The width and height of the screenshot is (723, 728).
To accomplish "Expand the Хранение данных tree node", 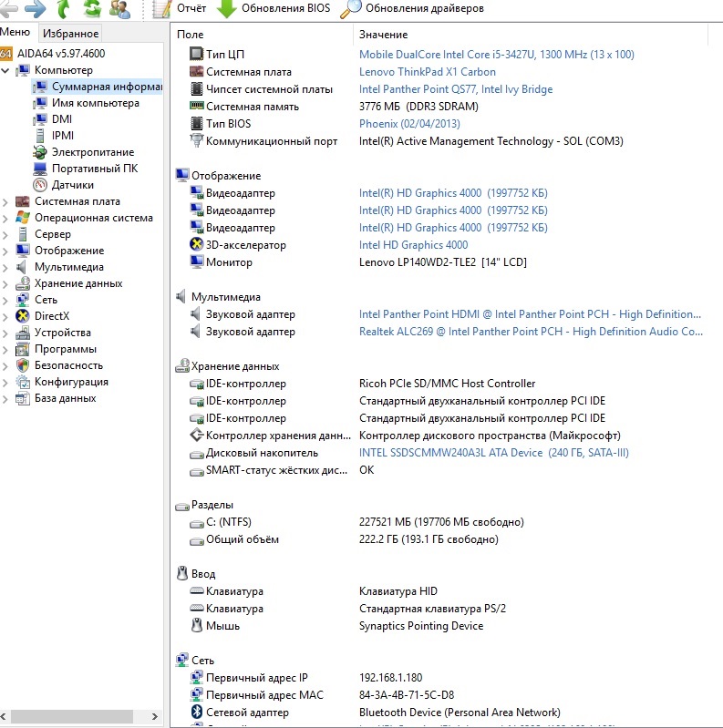I will [5, 284].
